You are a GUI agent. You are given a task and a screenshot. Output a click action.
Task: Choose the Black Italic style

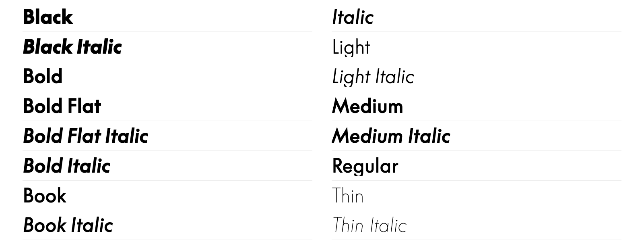click(x=72, y=47)
